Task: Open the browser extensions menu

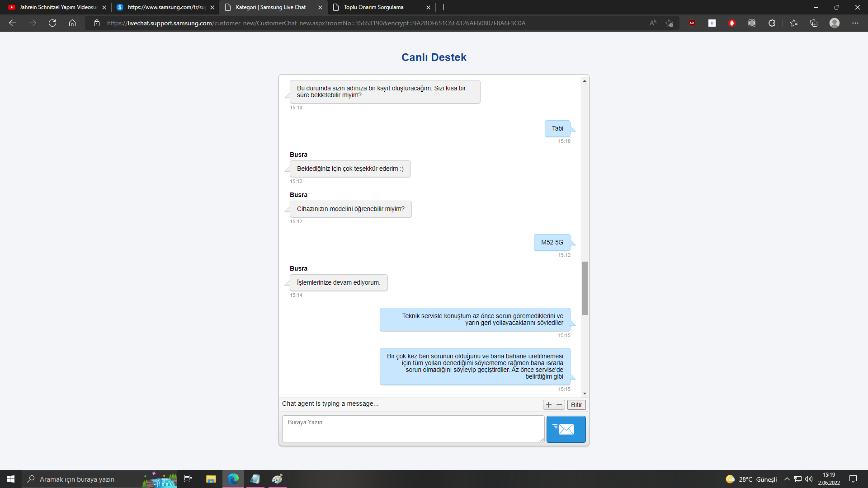Action: 772,23
